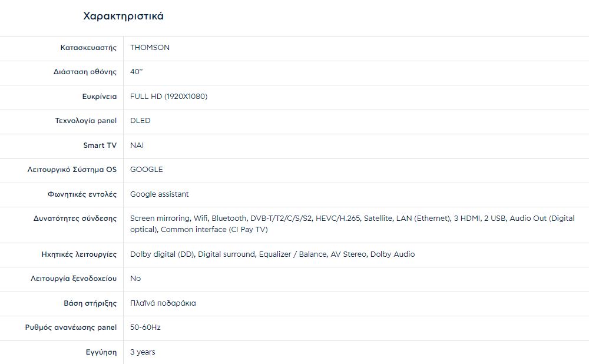Select the Λειτουργικό Σύστημα OS label
The width and height of the screenshot is (589, 364).
click(x=72, y=170)
